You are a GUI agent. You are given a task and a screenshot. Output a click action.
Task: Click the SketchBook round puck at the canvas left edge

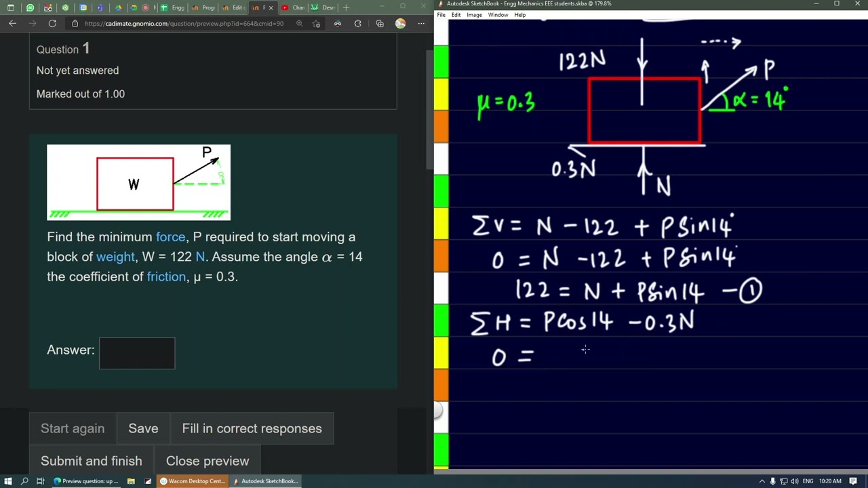click(x=439, y=410)
